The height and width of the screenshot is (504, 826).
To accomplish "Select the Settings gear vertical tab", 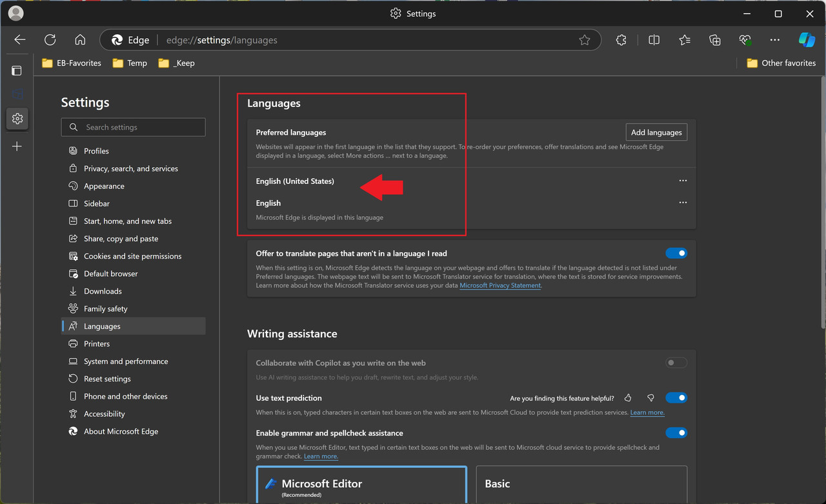I will pos(17,119).
